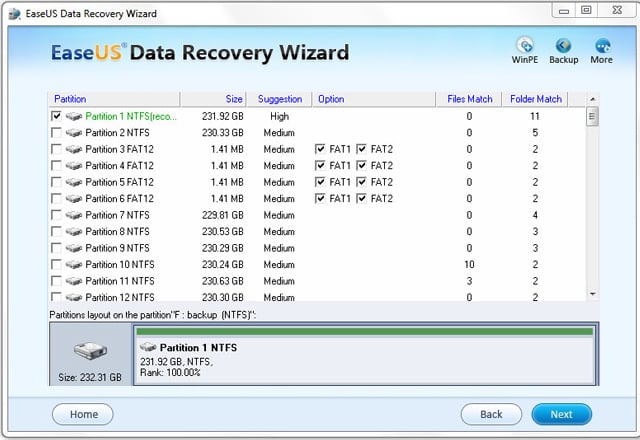
Task: Click the Next button
Action: coord(562,414)
